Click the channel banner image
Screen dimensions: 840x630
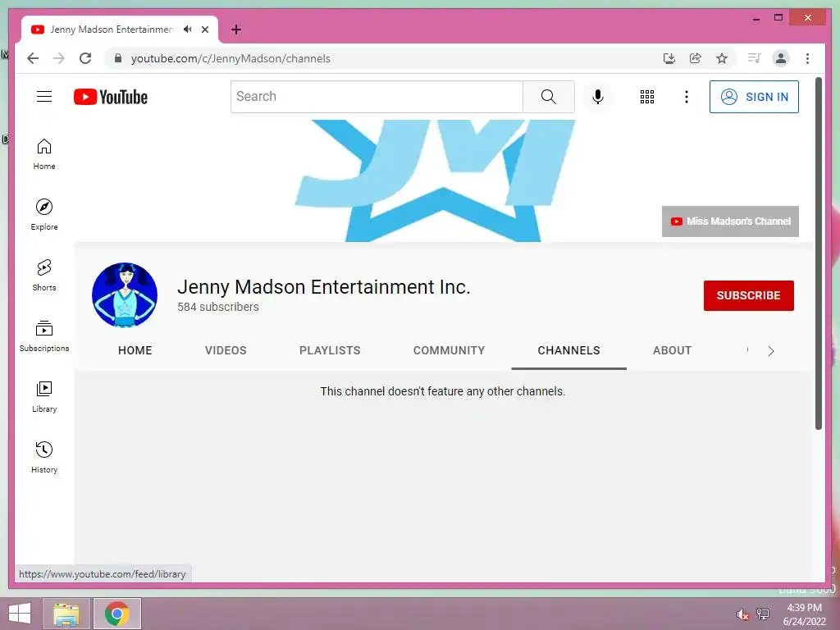442,180
